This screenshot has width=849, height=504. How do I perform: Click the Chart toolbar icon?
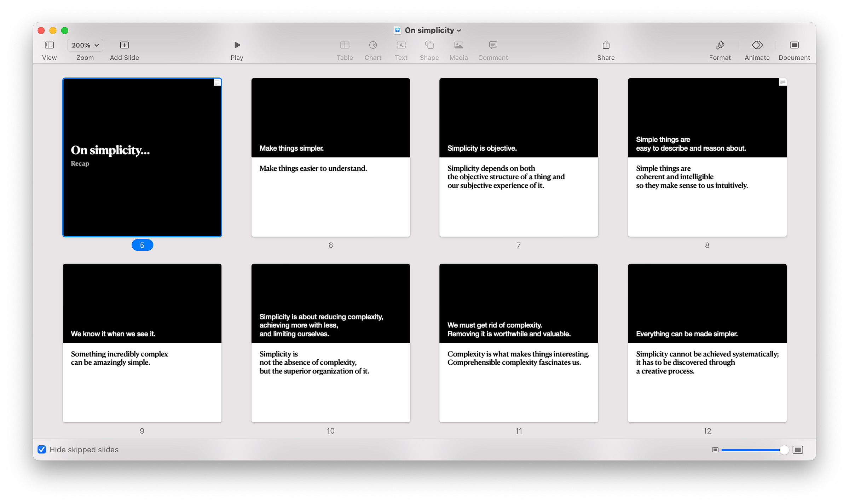373,45
